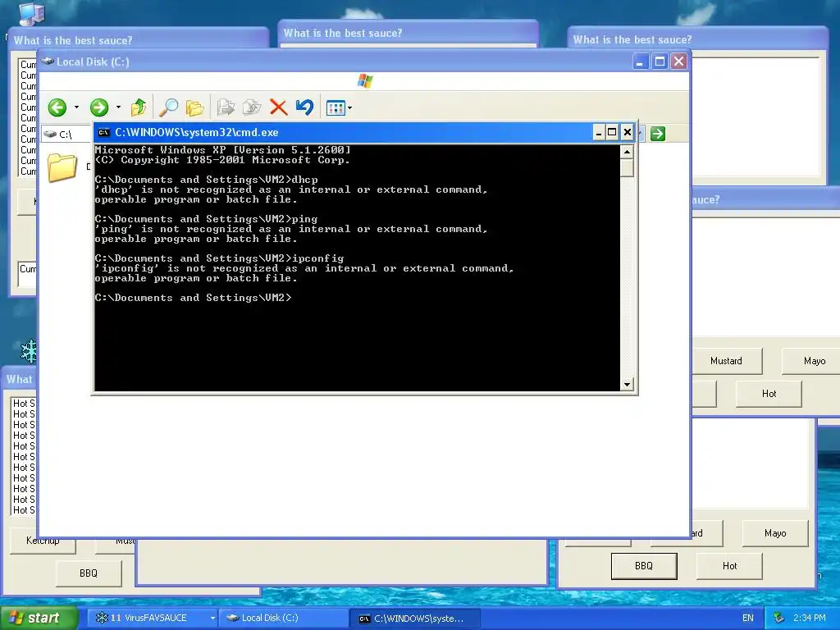840x630 pixels.
Task: Click the command line ending in '>dhcp'
Action: pos(206,180)
